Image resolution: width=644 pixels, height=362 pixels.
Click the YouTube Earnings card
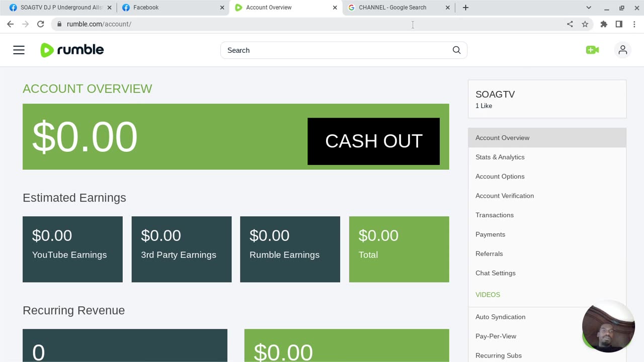pos(72,249)
